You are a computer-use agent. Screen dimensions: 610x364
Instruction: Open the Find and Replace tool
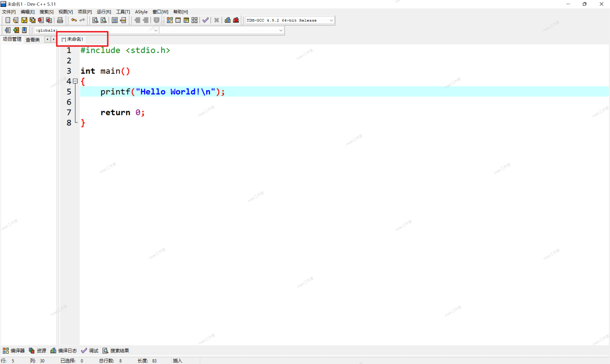tap(103, 20)
